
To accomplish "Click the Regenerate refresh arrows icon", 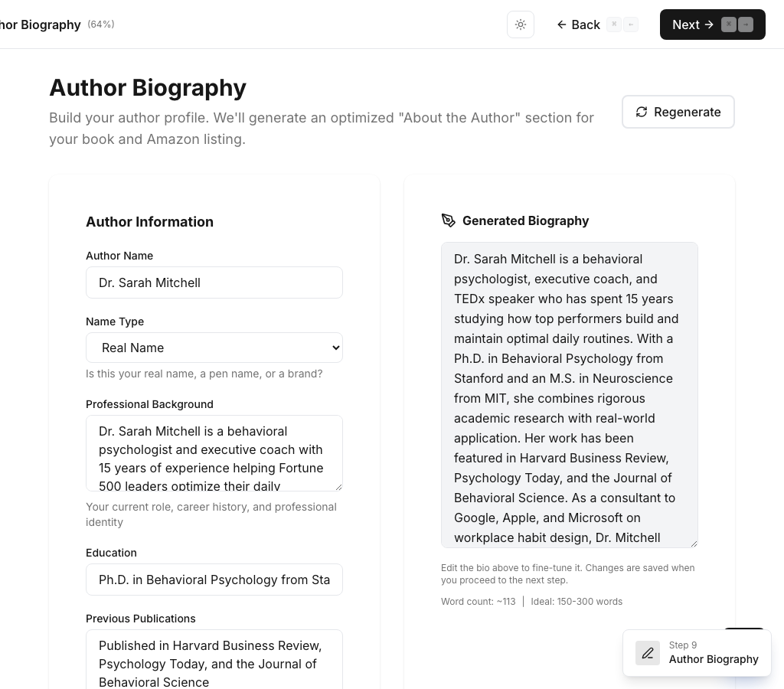I will (642, 112).
